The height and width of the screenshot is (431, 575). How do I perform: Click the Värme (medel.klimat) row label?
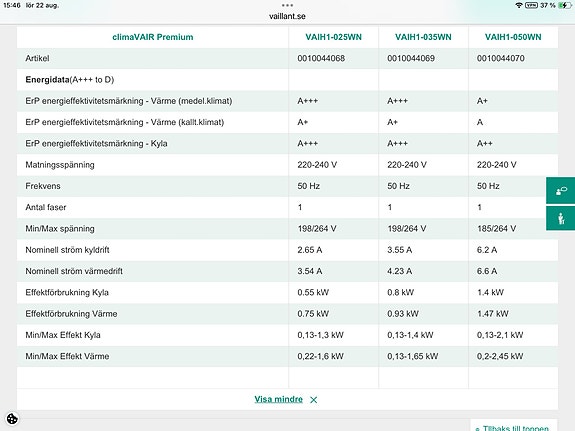coord(129,101)
